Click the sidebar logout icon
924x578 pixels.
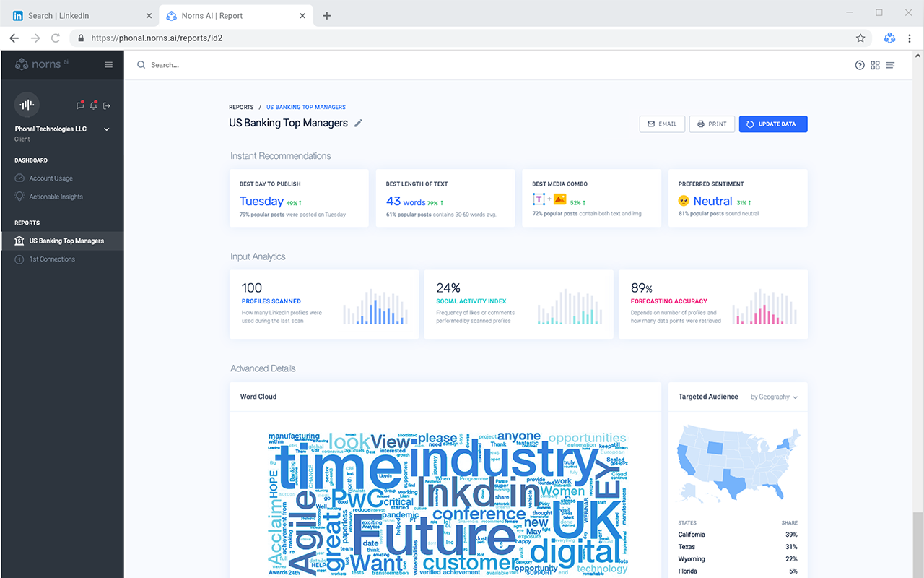click(x=107, y=106)
